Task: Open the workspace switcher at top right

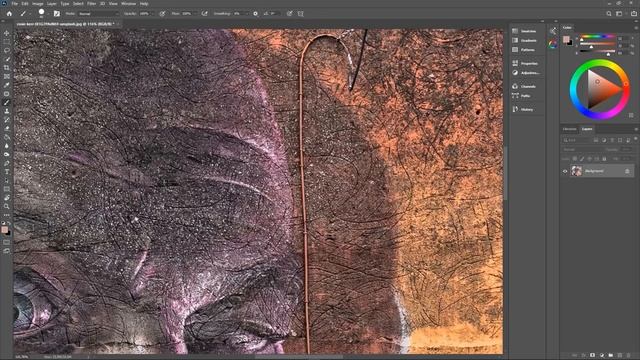Action: tap(619, 13)
